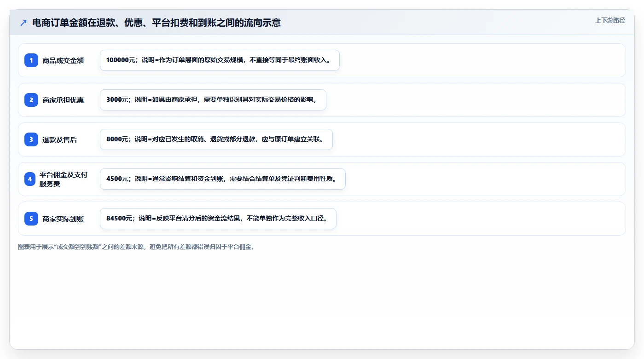Open the 8000元 description box

point(216,139)
